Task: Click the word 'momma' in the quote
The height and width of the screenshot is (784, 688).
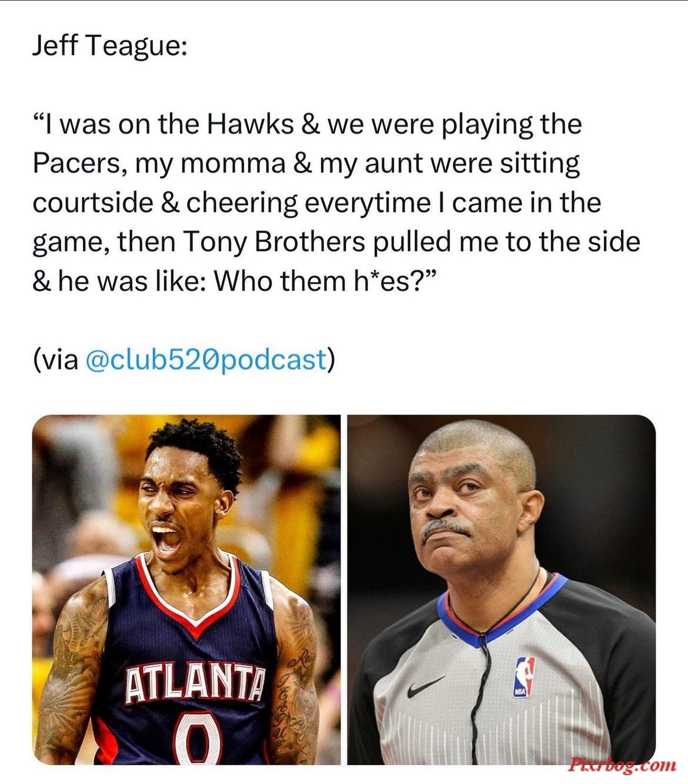Action: pyautogui.click(x=232, y=164)
